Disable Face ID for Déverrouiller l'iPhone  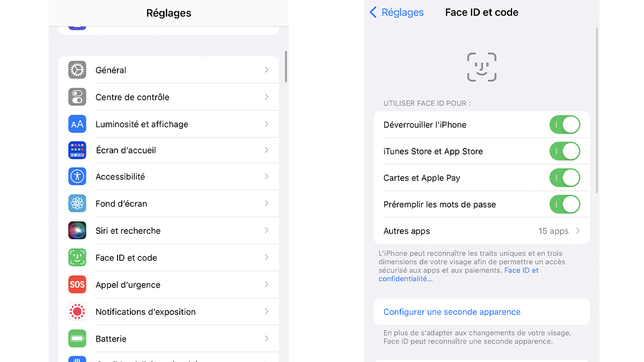point(565,124)
